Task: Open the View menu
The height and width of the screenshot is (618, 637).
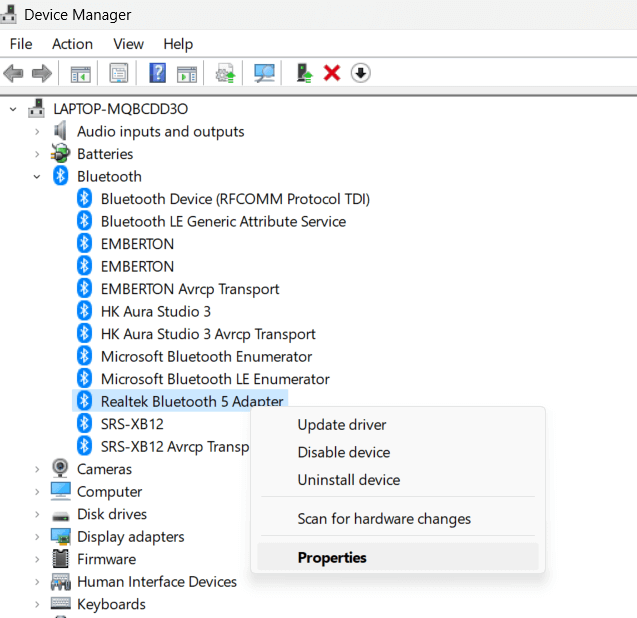Action: click(x=128, y=44)
